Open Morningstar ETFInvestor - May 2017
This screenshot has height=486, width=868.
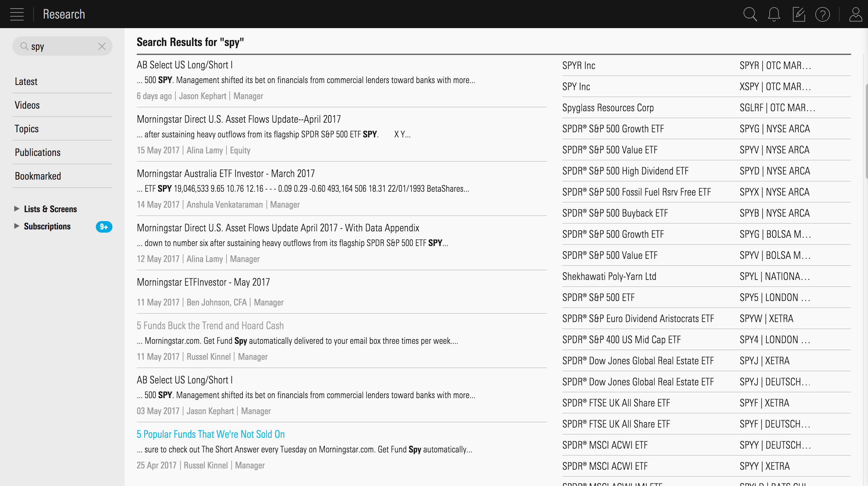(203, 282)
